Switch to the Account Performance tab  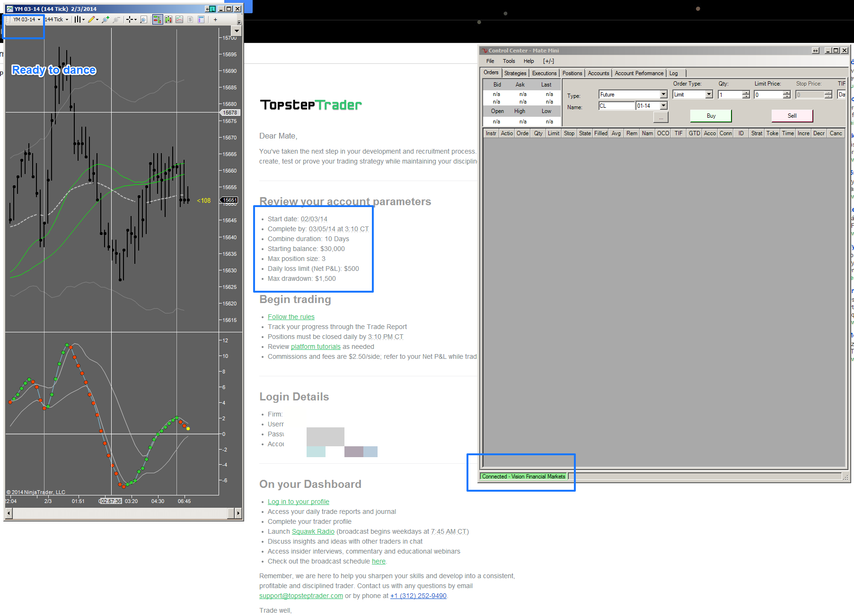coord(639,73)
